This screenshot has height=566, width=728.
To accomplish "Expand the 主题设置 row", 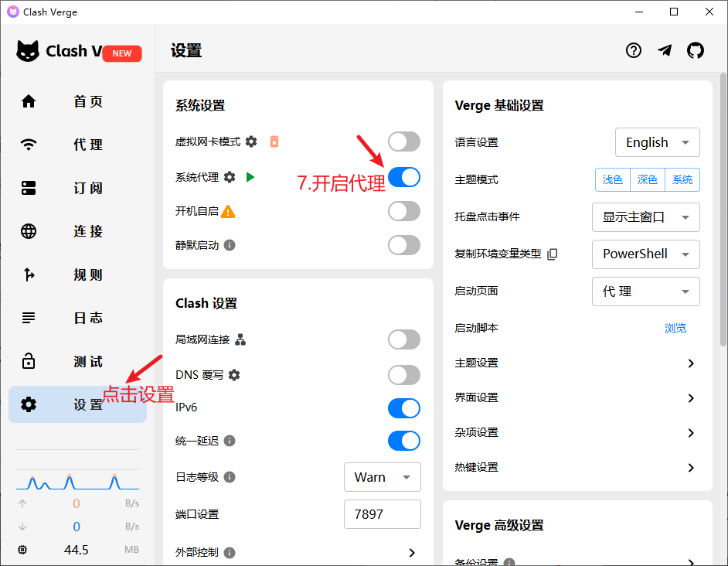I will (577, 363).
